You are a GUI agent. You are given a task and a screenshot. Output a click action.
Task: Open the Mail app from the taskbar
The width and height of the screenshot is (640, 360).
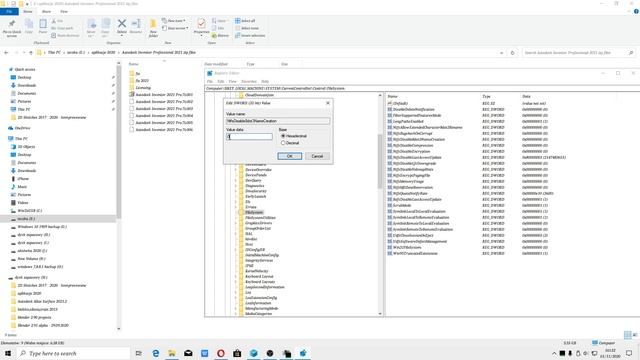click(x=188, y=353)
